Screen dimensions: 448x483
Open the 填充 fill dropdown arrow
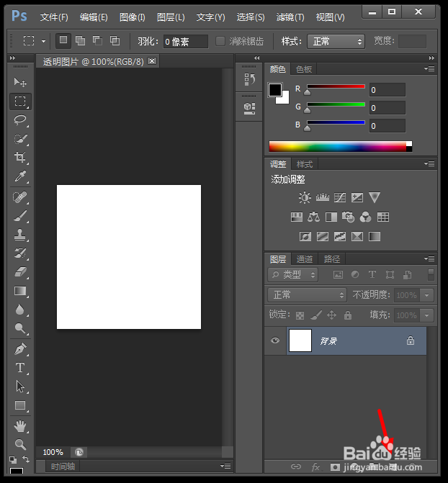[426, 315]
